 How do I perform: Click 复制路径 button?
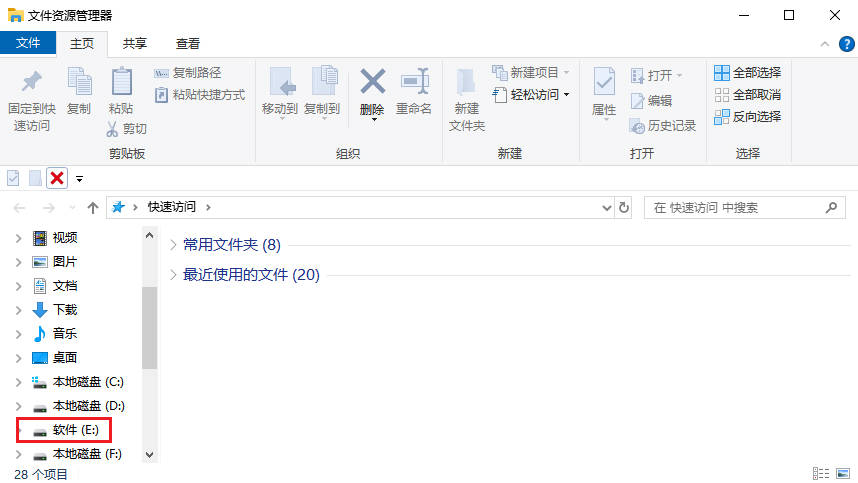click(x=188, y=73)
